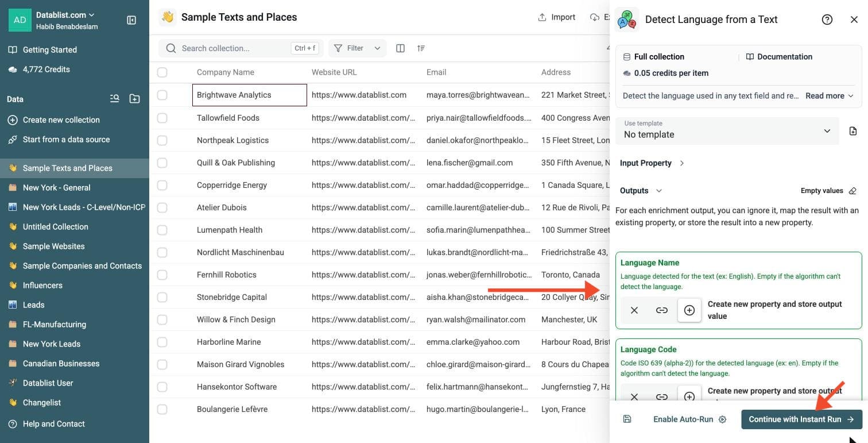This screenshot has width=868, height=443.
Task: Toggle the select-all header checkbox
Action: point(162,72)
